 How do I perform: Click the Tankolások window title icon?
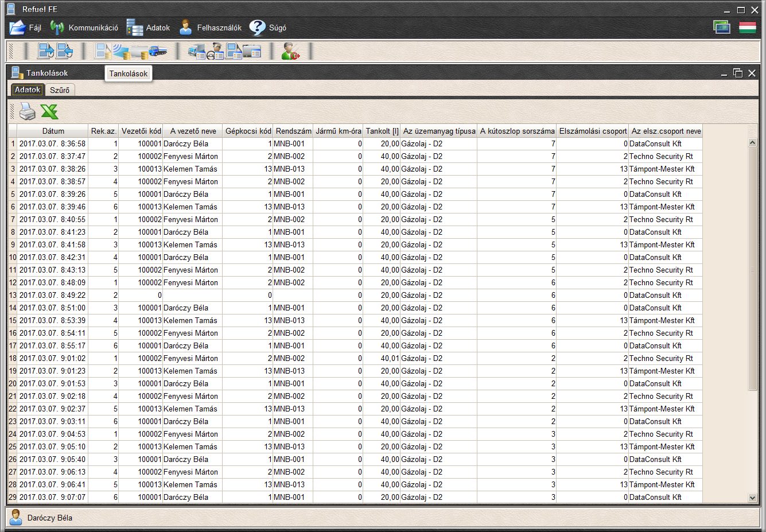point(17,72)
